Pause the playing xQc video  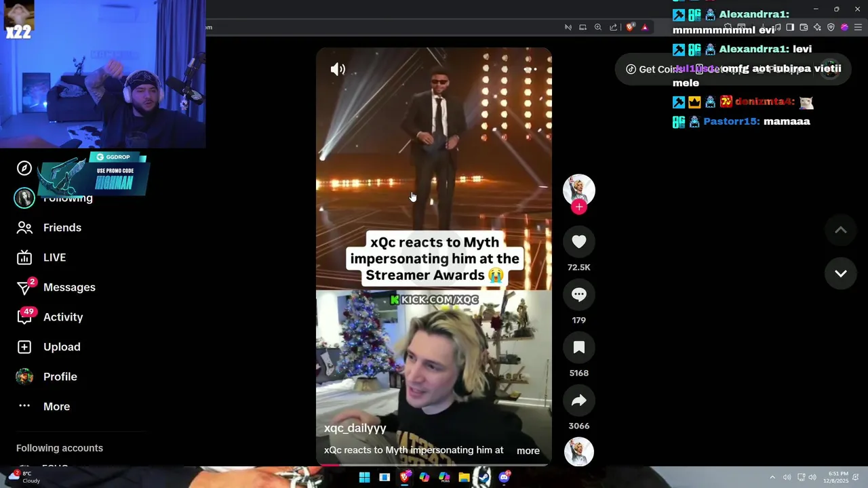434,258
